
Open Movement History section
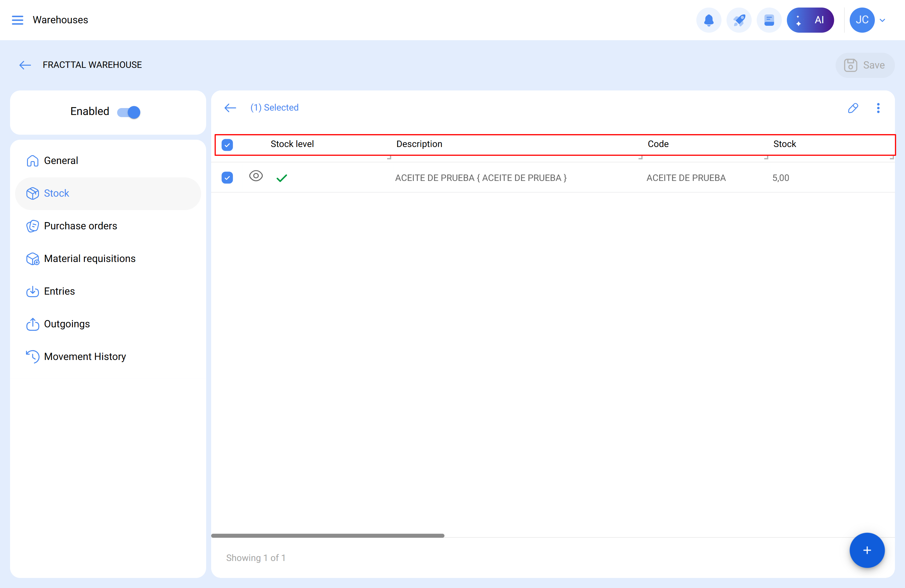(x=85, y=357)
